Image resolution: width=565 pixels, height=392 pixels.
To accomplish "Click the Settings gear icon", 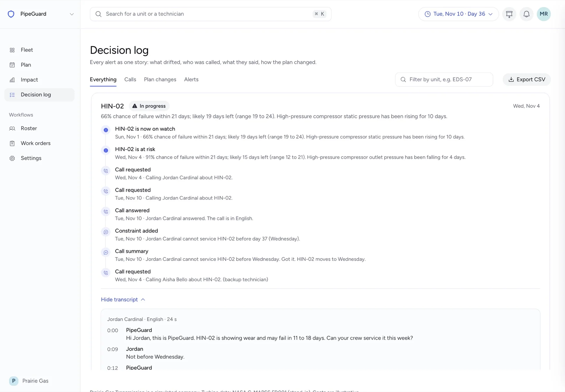I will click(x=12, y=158).
